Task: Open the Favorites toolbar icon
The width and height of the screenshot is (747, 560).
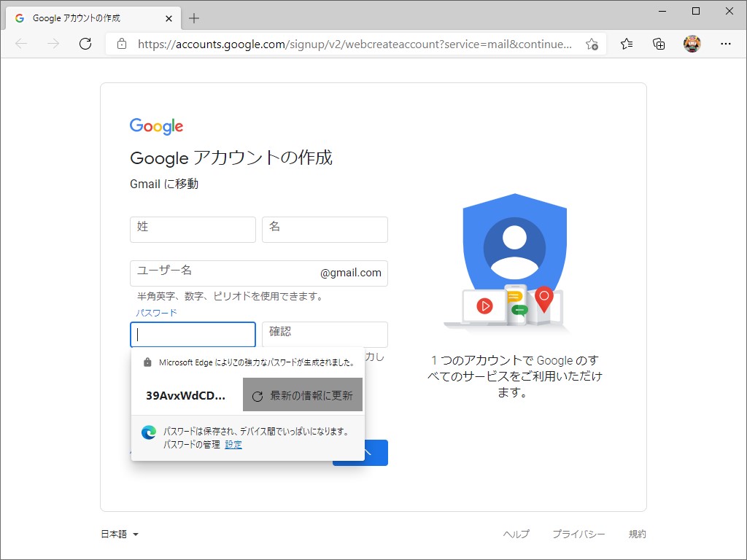Action: coord(626,44)
